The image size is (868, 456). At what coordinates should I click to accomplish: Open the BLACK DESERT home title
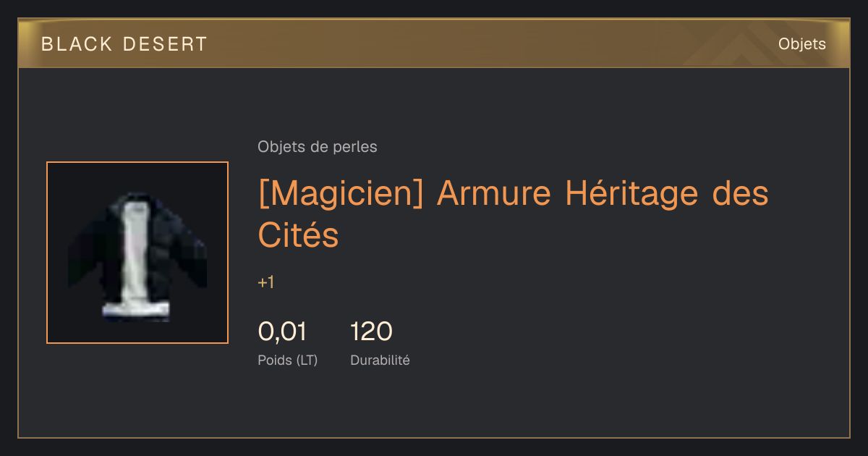[124, 44]
